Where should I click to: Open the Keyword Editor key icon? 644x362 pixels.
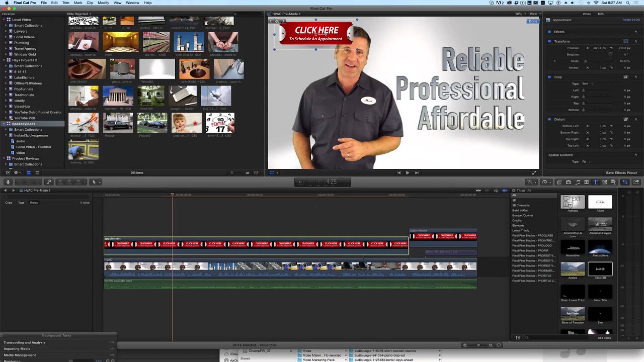coord(49,182)
